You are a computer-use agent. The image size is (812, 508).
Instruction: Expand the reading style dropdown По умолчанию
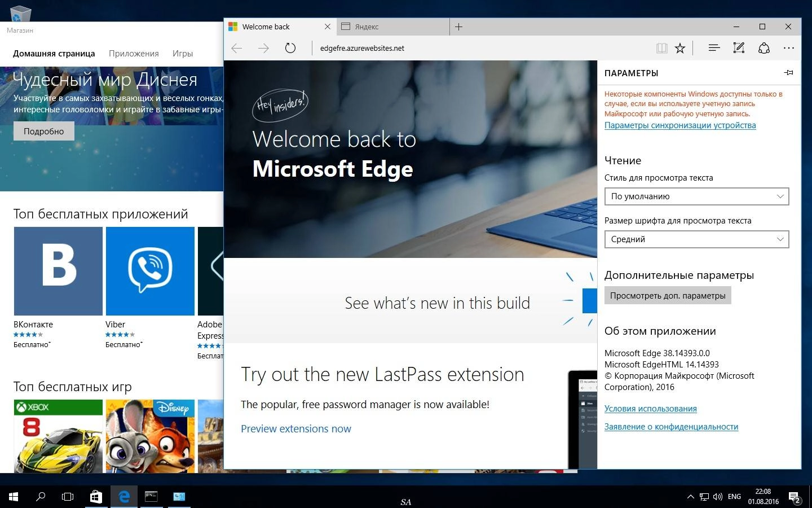click(x=696, y=196)
